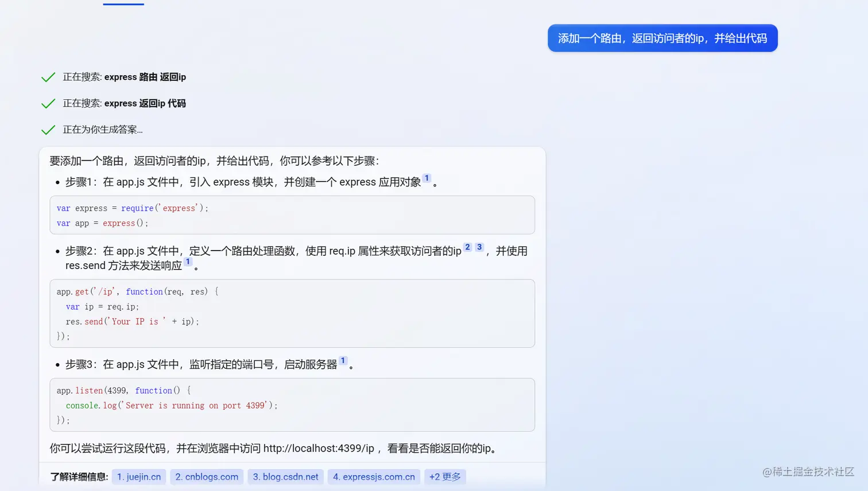Image resolution: width=868 pixels, height=491 pixels.
Task: Click the '了解详细信息:' label
Action: point(79,477)
